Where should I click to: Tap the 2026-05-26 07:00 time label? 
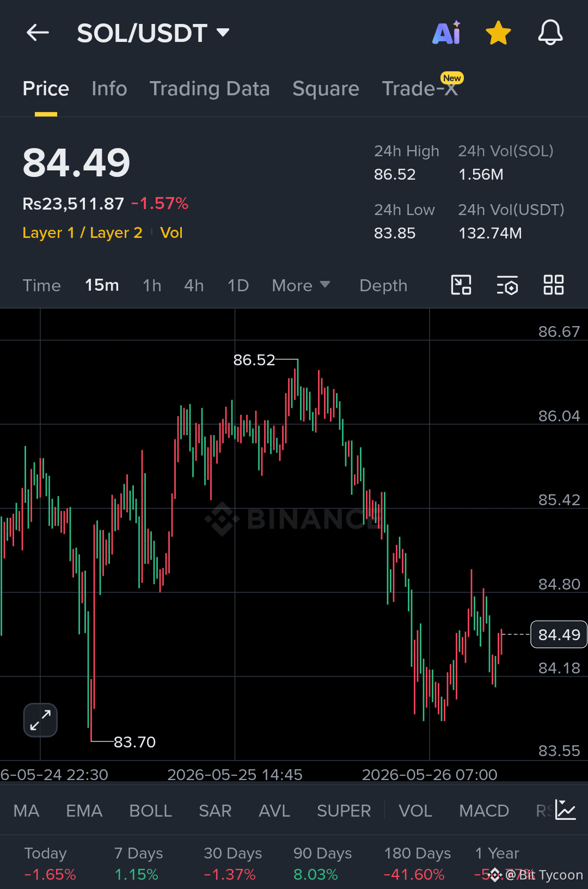pyautogui.click(x=430, y=775)
